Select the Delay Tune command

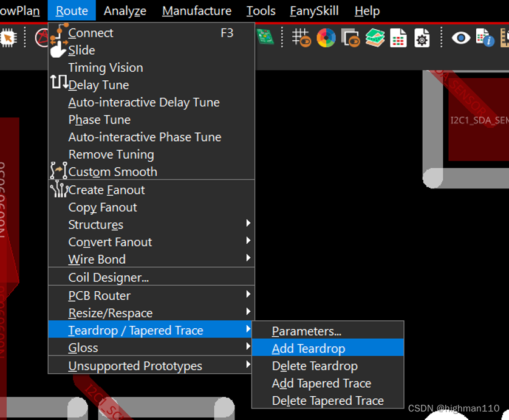click(98, 85)
